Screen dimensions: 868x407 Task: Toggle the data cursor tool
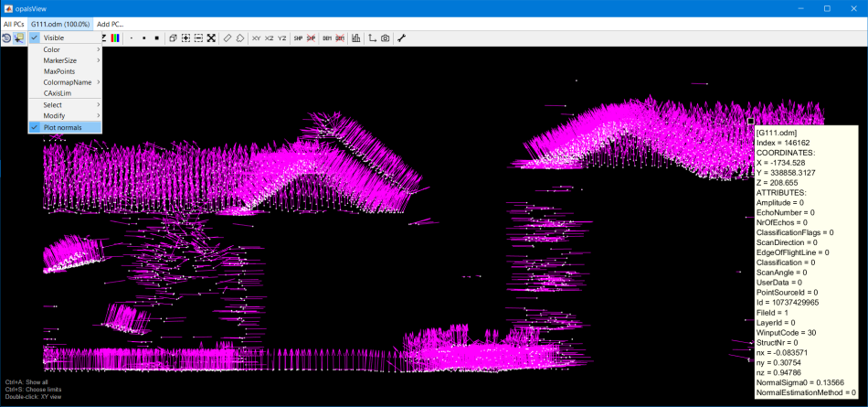tap(18, 38)
